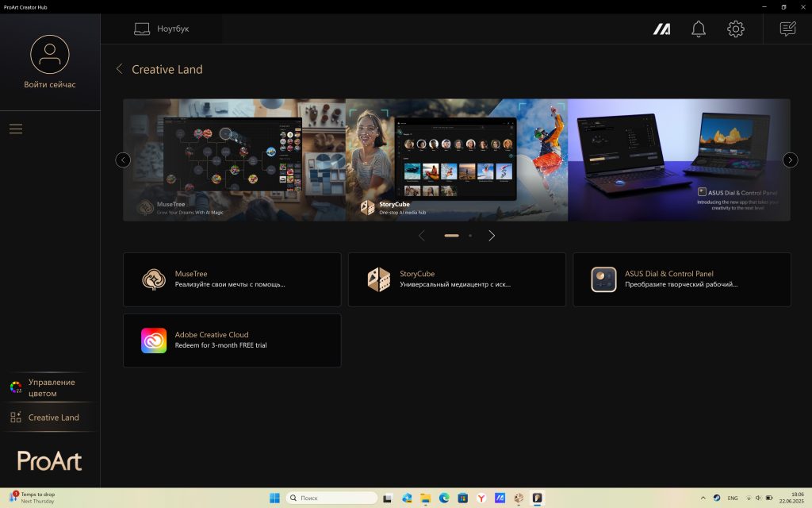Screen dimensions: 812x508
Task: Open the ASUS Dial & Control Panel card
Action: click(681, 279)
